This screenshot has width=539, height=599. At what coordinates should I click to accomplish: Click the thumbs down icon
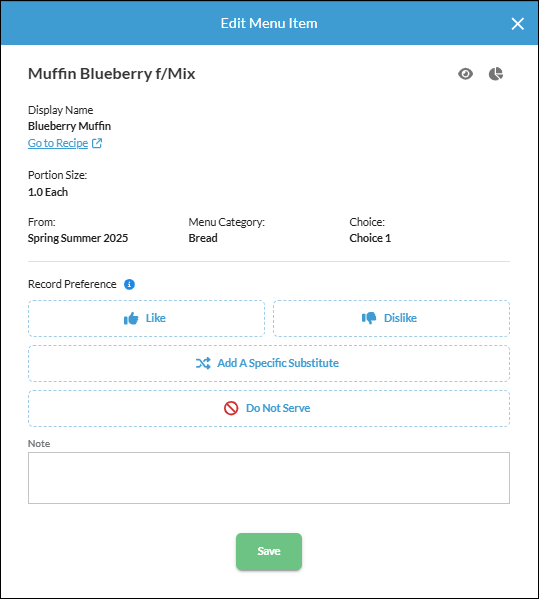click(369, 318)
